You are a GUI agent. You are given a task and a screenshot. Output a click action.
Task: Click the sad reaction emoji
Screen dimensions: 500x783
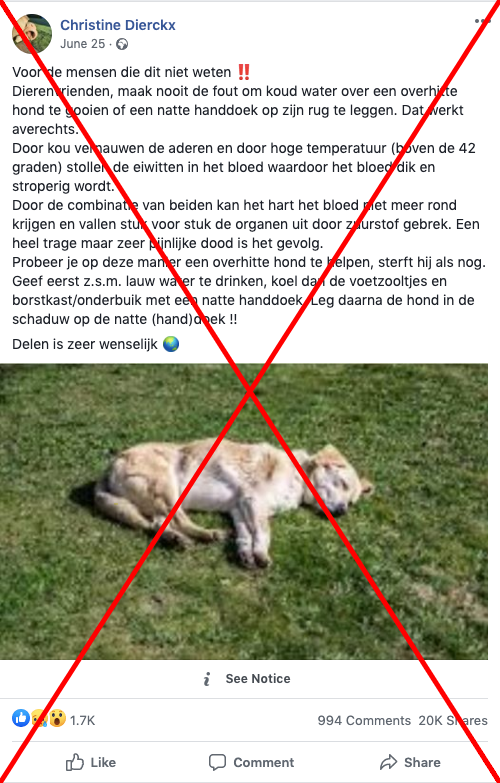[x=39, y=719]
